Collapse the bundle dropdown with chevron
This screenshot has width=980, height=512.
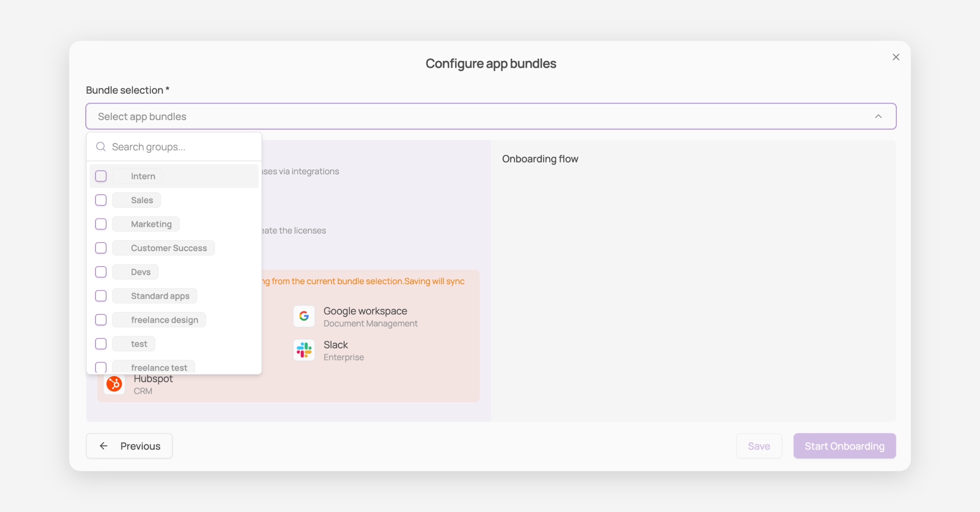coord(878,116)
